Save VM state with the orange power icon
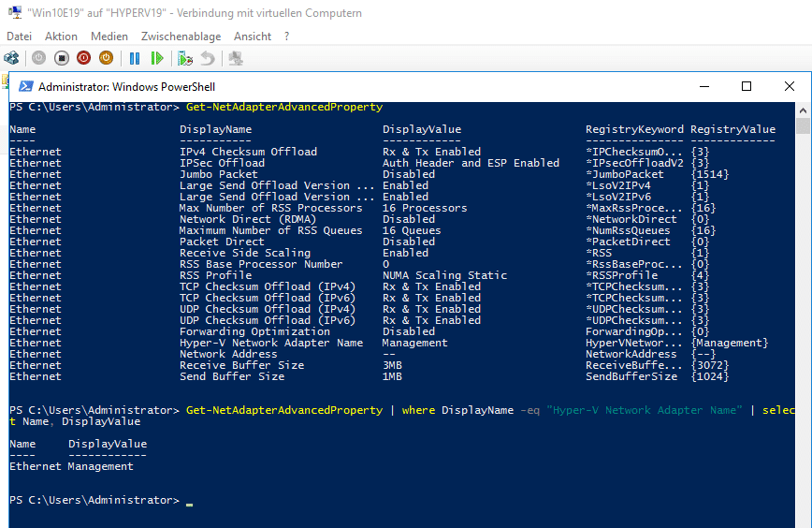 click(106, 58)
